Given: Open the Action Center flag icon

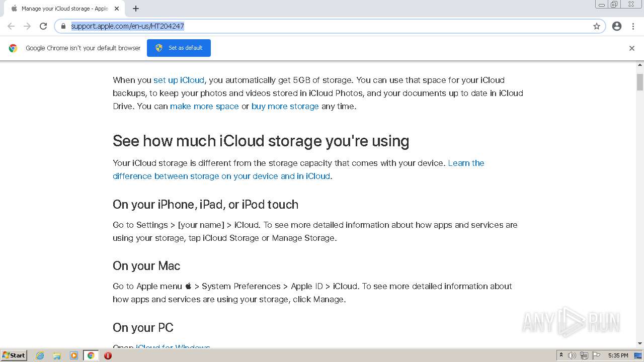Looking at the screenshot, I should coord(596,355).
